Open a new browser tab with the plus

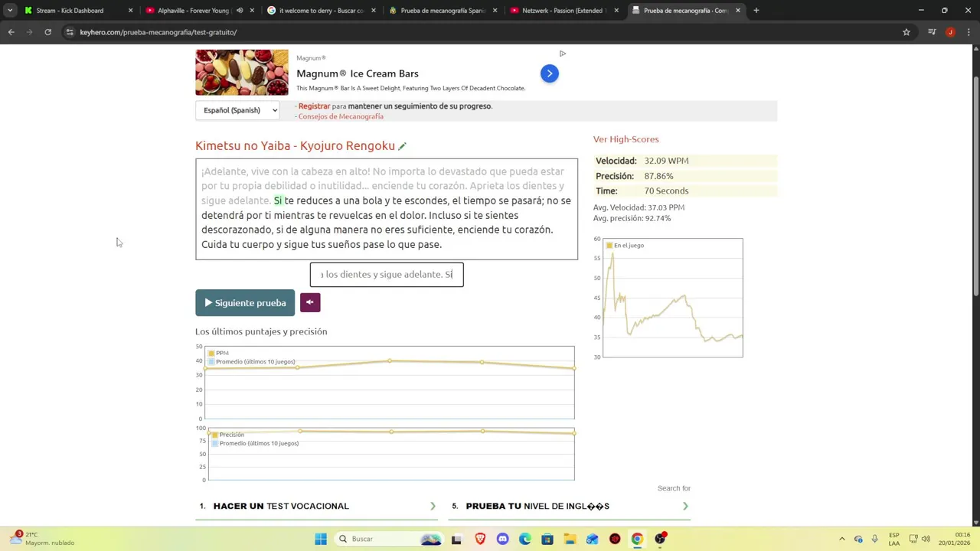(x=756, y=11)
